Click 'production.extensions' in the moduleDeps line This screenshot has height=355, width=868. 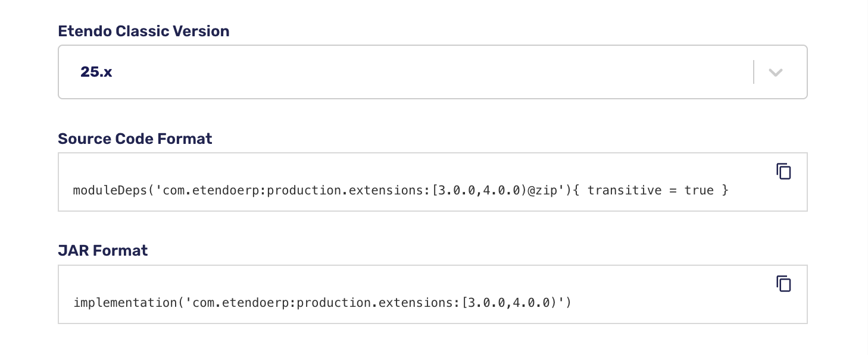point(345,191)
